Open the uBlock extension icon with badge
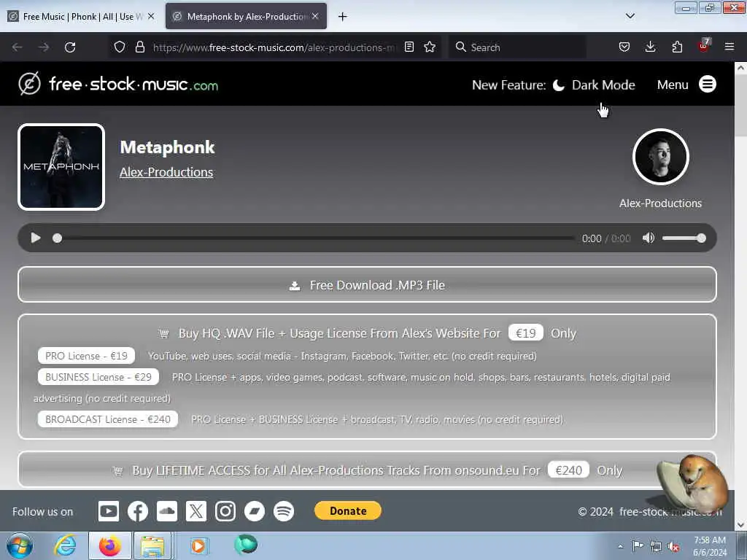The image size is (747, 560). (704, 46)
